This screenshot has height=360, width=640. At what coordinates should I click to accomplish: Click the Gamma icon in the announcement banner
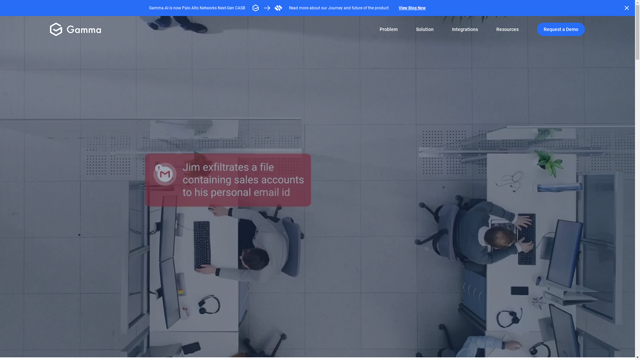[x=256, y=8]
